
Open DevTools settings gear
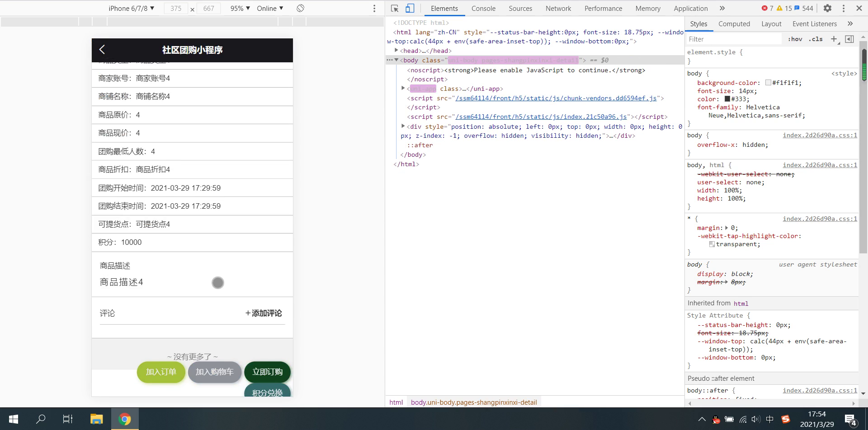tap(827, 8)
